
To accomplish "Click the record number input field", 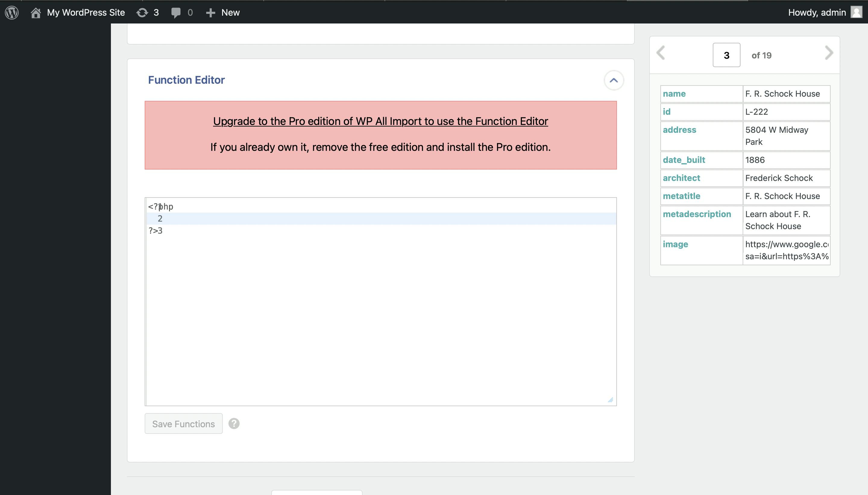I will tap(726, 55).
